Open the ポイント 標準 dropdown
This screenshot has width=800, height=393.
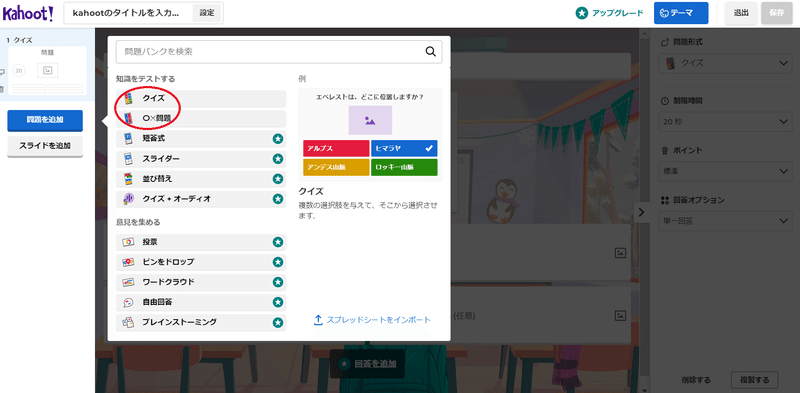[725, 171]
